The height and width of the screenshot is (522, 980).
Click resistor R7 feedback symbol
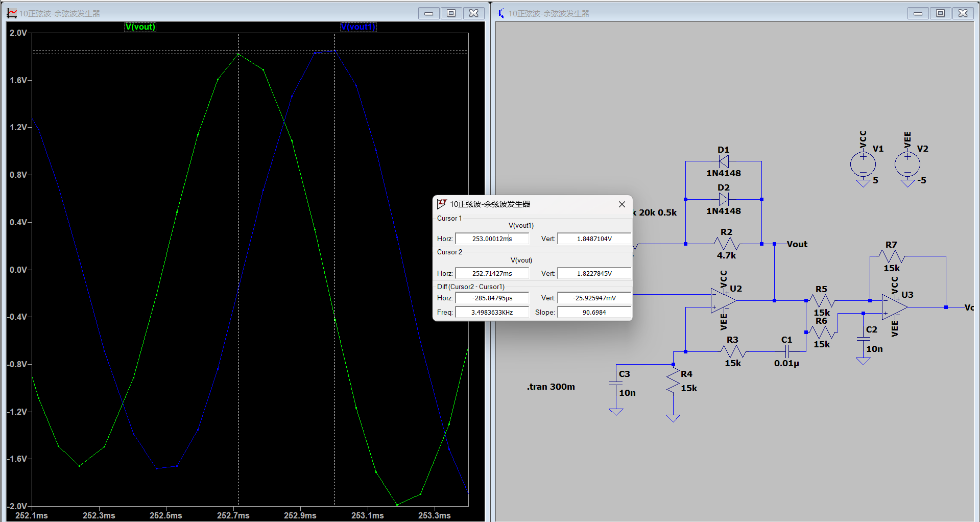(891, 256)
